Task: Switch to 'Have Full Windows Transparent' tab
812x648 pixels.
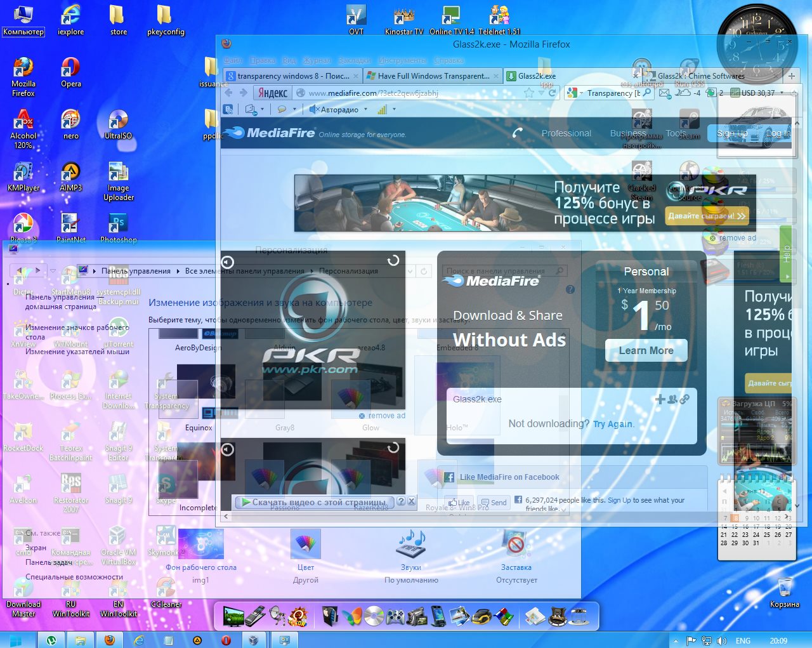Action: pos(433,76)
